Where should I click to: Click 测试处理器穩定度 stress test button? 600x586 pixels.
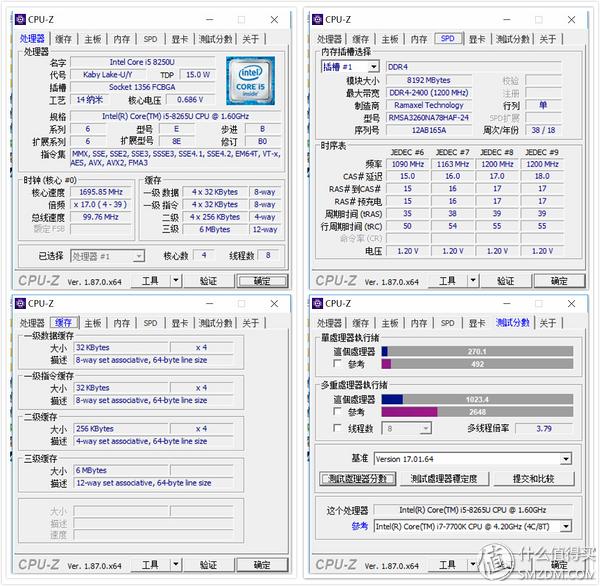(x=444, y=478)
